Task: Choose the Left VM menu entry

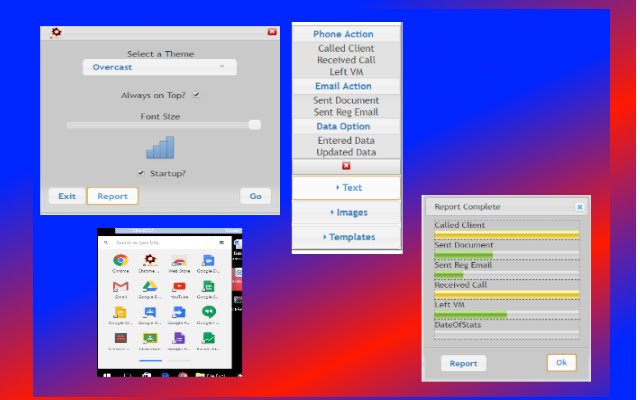Action: coord(346,72)
